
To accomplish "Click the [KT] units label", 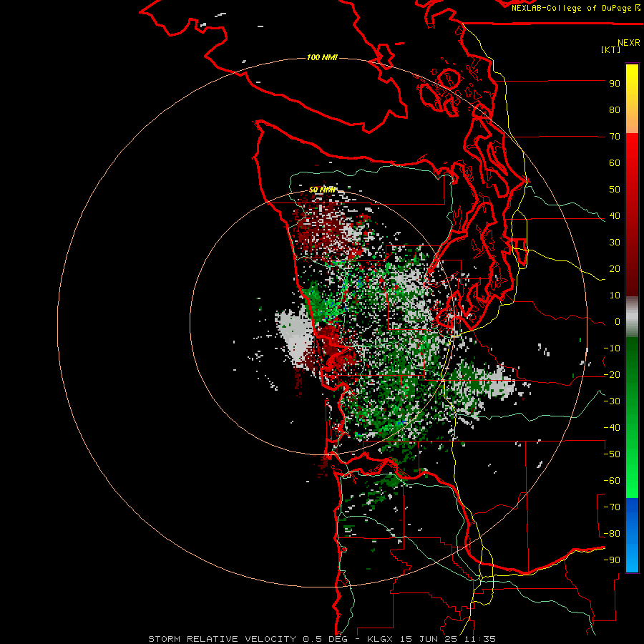I will [x=611, y=49].
